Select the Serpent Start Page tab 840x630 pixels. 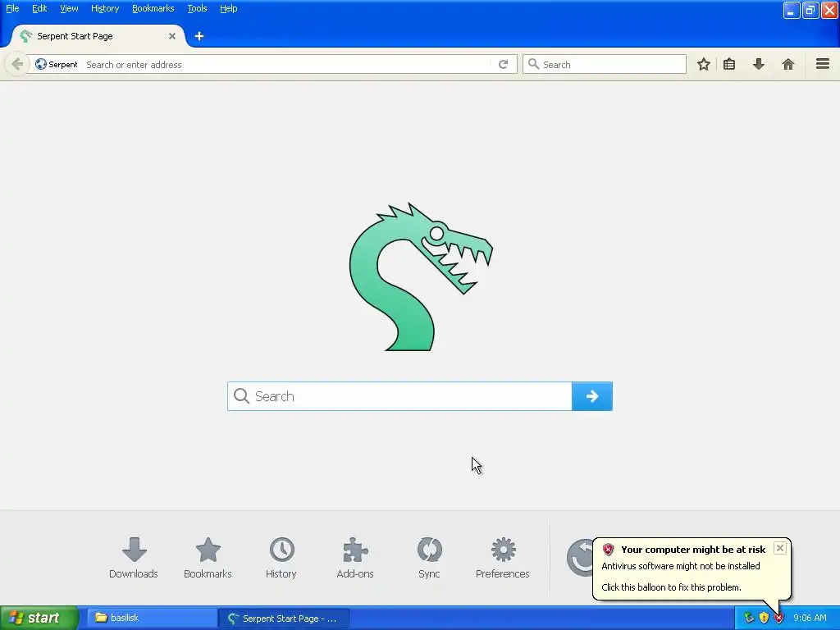tap(97, 36)
